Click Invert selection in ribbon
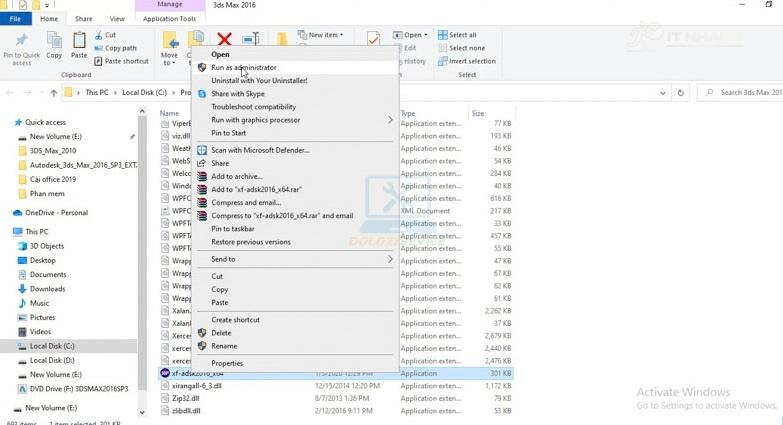 pos(467,61)
